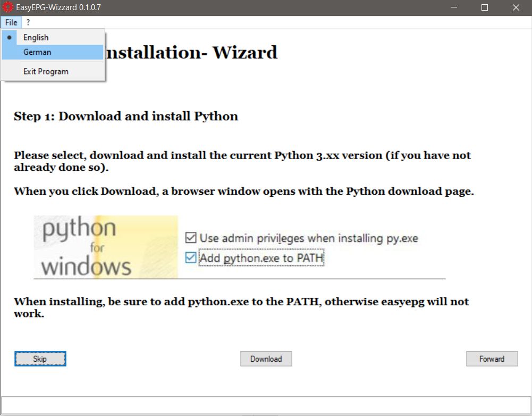Click the status bar field at bottom
The width and height of the screenshot is (532, 416).
point(266,405)
